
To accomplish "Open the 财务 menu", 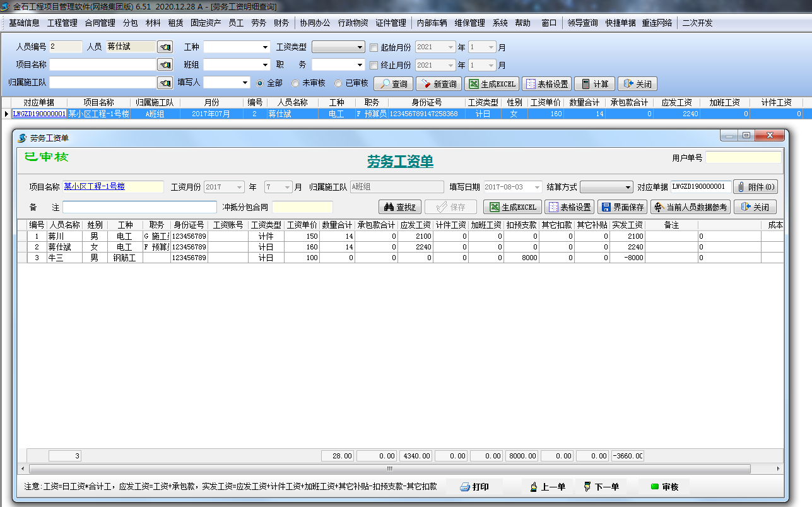I will point(281,23).
